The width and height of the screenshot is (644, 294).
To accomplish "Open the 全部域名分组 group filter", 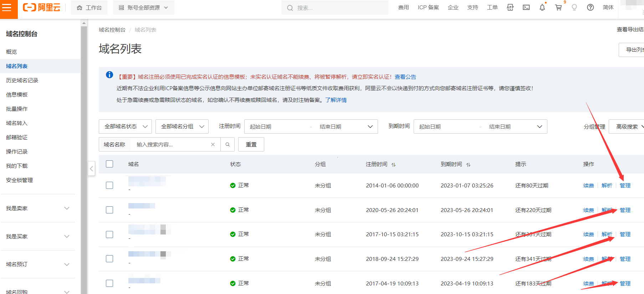I will point(182,127).
